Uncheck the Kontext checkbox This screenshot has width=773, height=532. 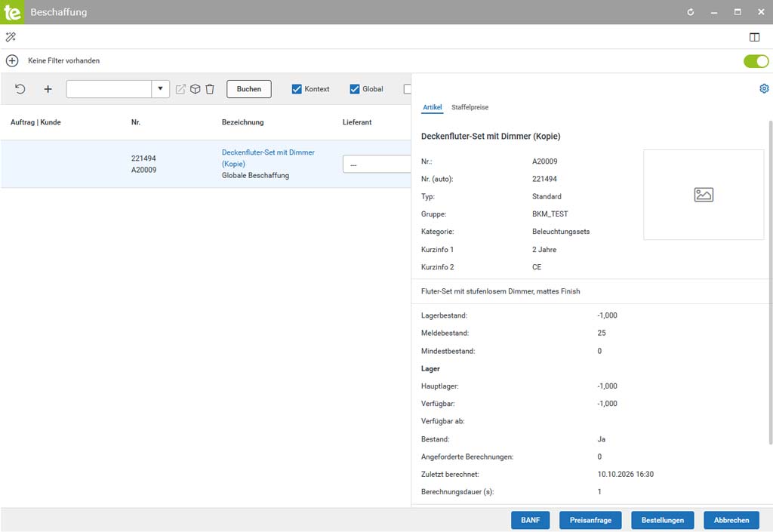point(296,89)
